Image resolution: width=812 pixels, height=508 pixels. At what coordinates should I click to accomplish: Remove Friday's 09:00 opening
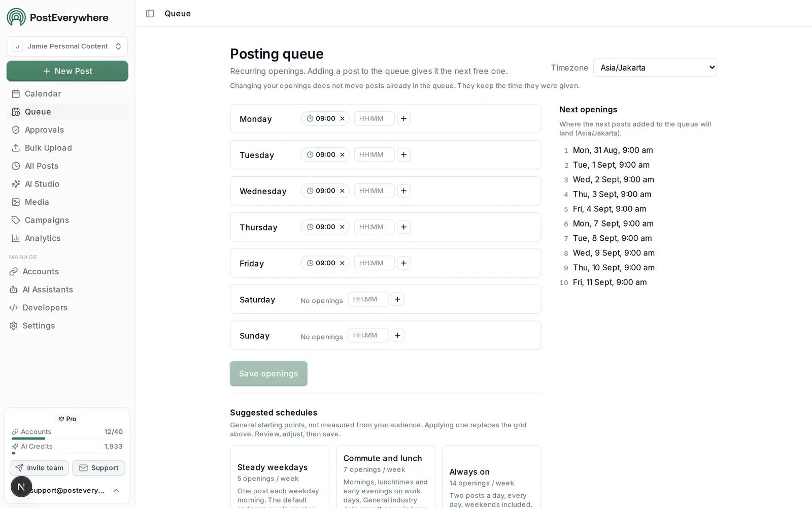[342, 263]
